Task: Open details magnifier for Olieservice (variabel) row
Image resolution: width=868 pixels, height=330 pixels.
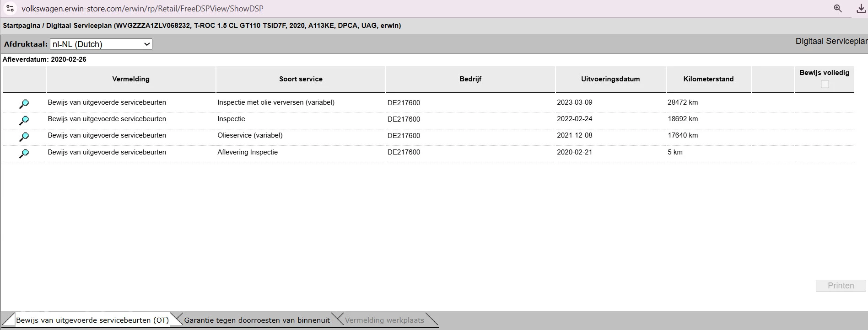Action: 24,137
